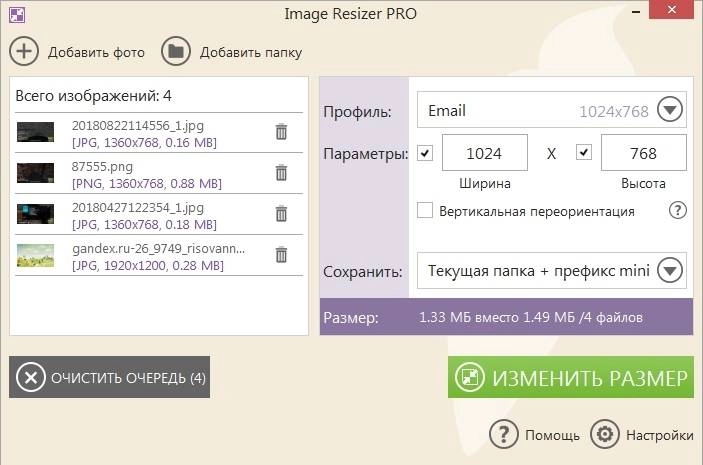
Task: Open the Сохранить dropdown arrow
Action: 670,270
